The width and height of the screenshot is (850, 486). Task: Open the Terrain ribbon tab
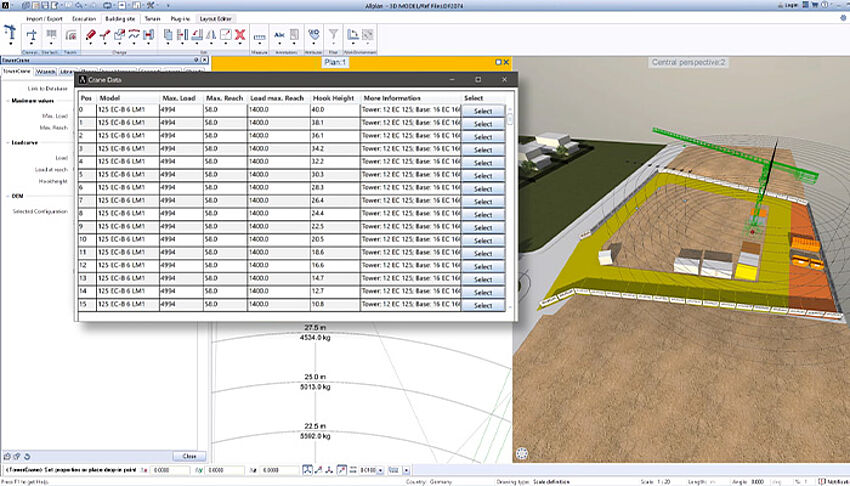(151, 19)
